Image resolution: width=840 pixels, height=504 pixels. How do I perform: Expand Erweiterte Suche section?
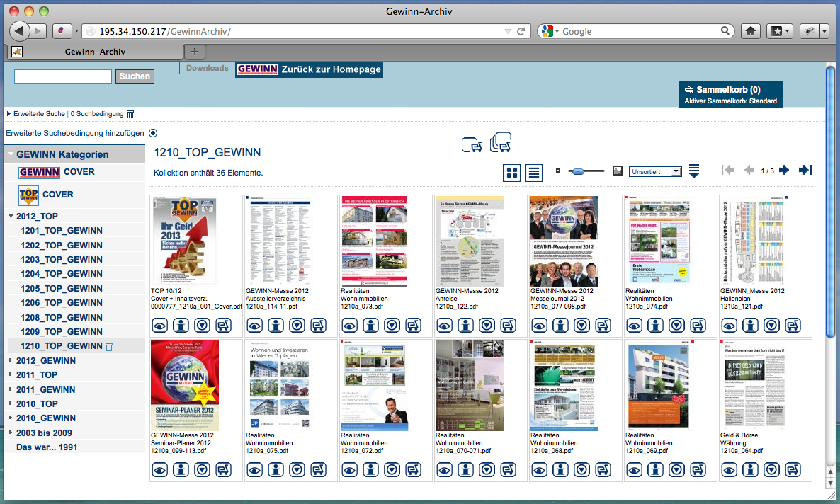point(8,113)
